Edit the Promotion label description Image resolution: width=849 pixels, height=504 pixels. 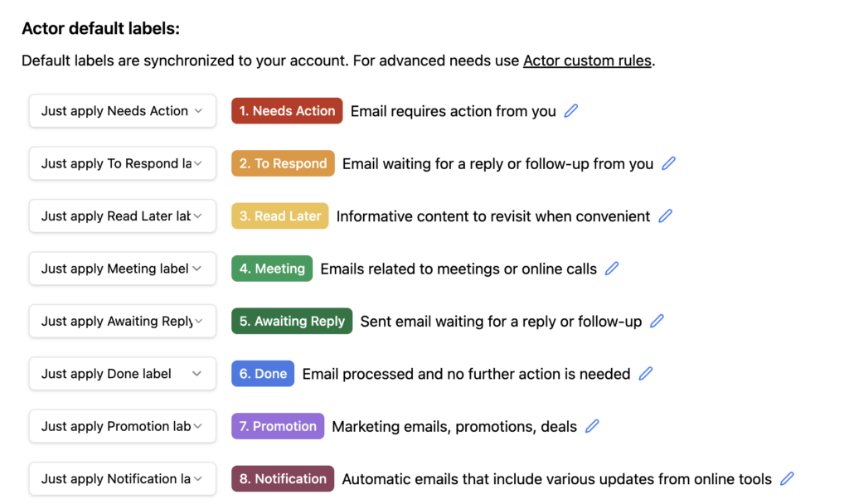(x=592, y=426)
